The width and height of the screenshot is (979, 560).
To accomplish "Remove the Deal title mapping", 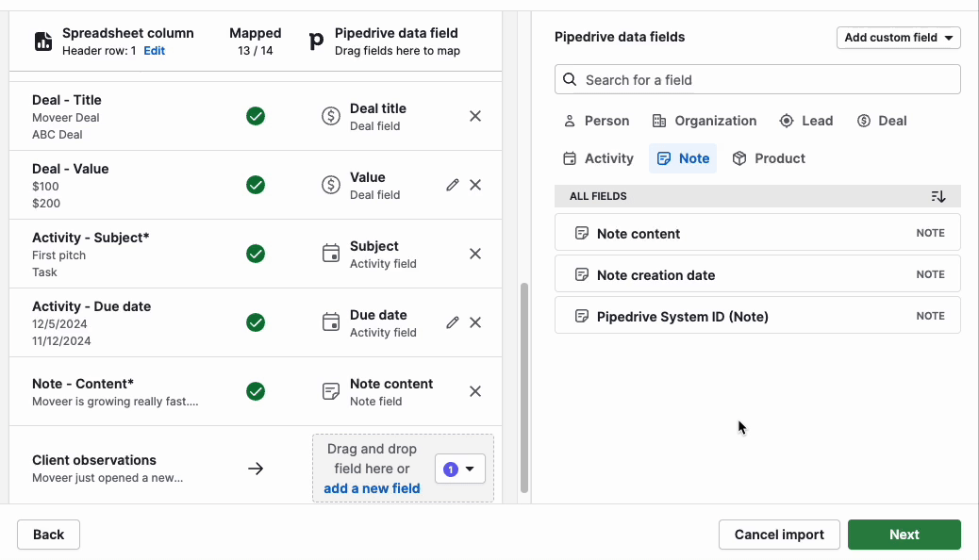I will tap(475, 116).
